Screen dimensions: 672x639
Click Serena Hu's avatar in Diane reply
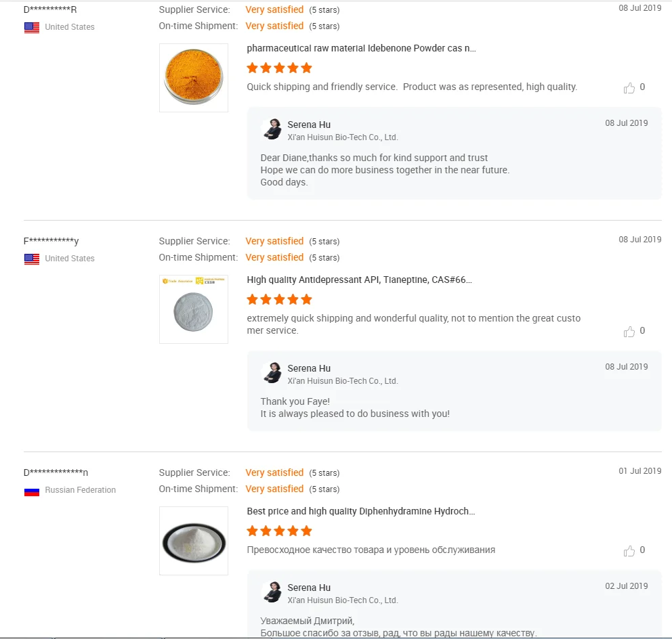point(272,129)
